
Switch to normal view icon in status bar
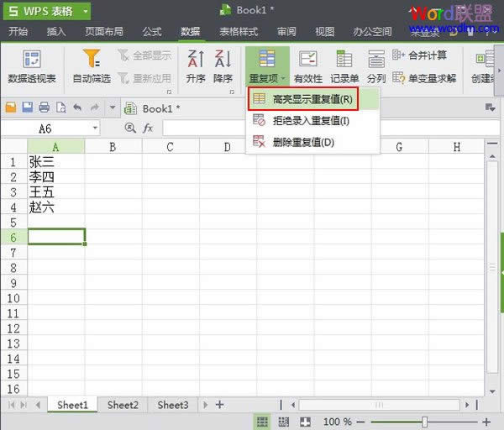(262, 422)
